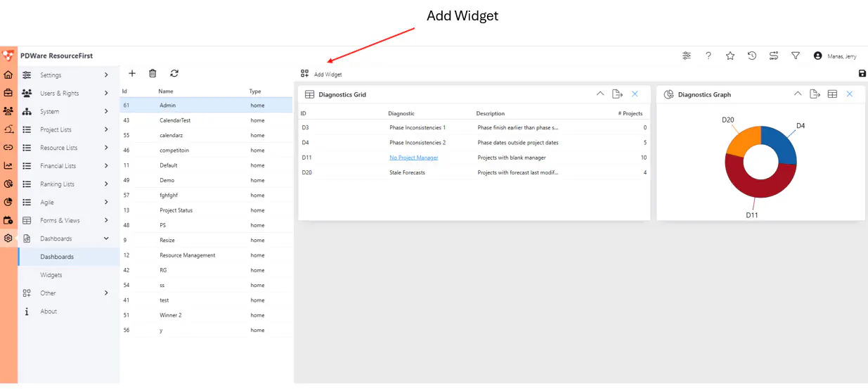Open the Home icon in the orange rail
This screenshot has width=868, height=389.
pyautogui.click(x=8, y=75)
